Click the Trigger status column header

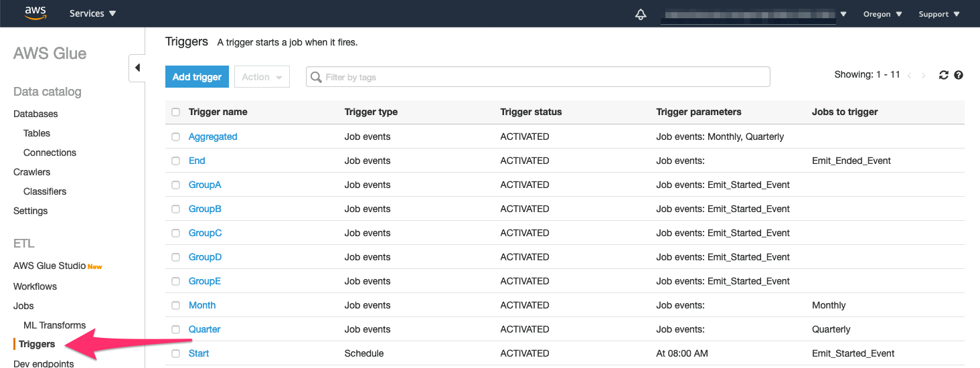(531, 112)
